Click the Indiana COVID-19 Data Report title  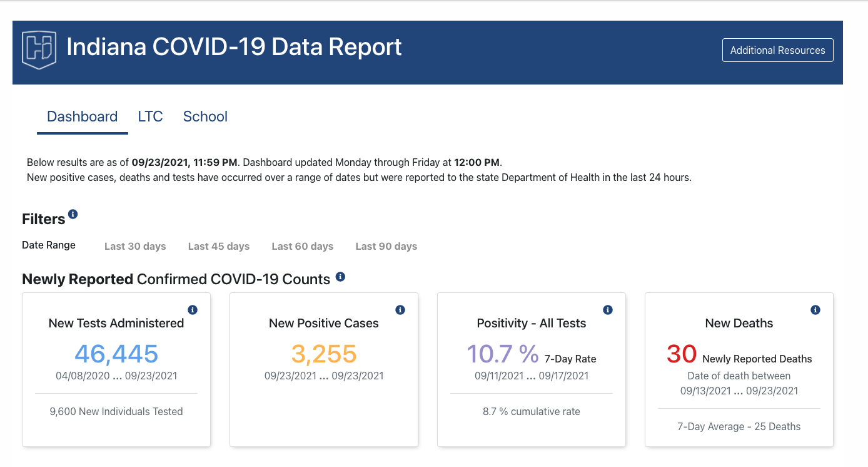(234, 47)
